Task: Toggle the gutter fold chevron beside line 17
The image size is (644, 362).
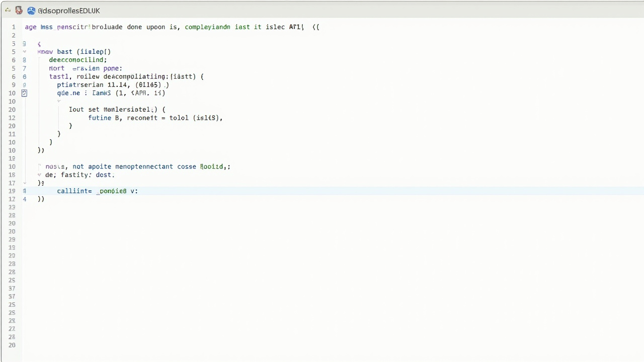Action: pyautogui.click(x=25, y=183)
